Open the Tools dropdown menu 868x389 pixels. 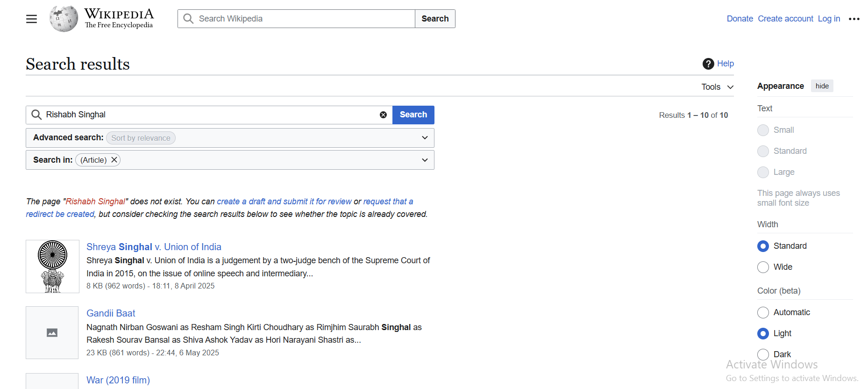717,87
